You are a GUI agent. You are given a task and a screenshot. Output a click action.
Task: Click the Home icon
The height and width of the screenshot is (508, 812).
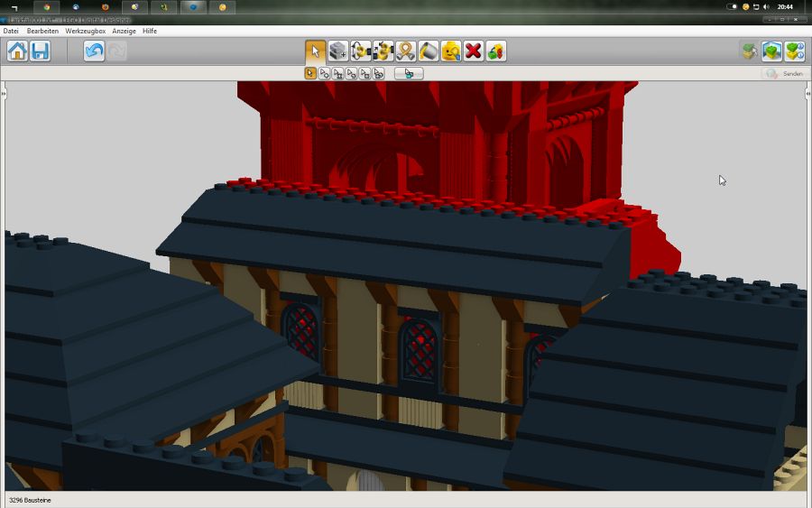coord(17,51)
